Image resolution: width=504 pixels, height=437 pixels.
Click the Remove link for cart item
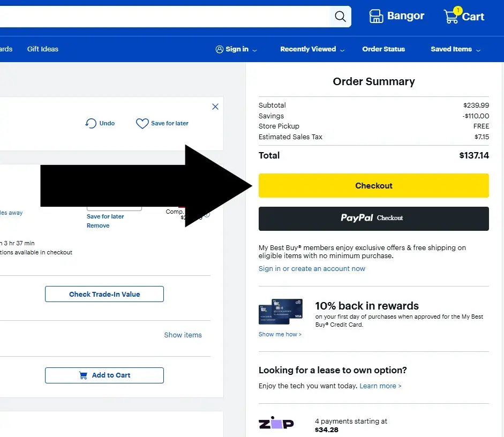tap(98, 225)
